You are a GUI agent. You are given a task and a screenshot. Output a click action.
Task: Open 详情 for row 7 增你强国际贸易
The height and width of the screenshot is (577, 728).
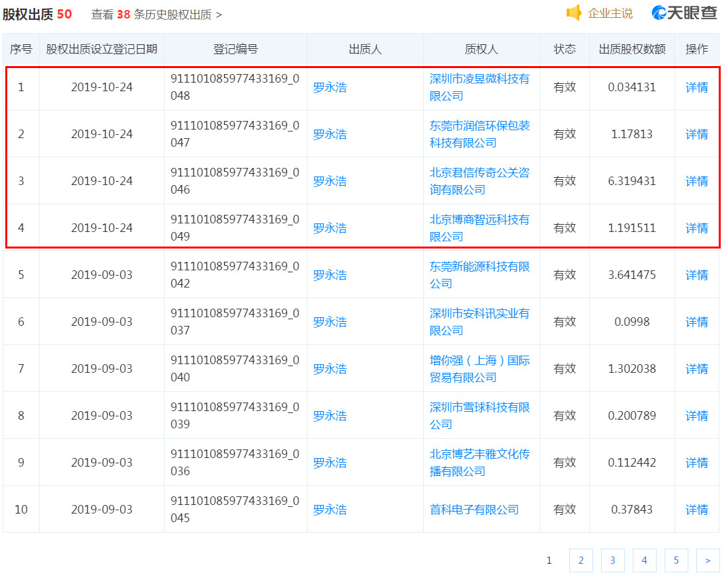(696, 369)
